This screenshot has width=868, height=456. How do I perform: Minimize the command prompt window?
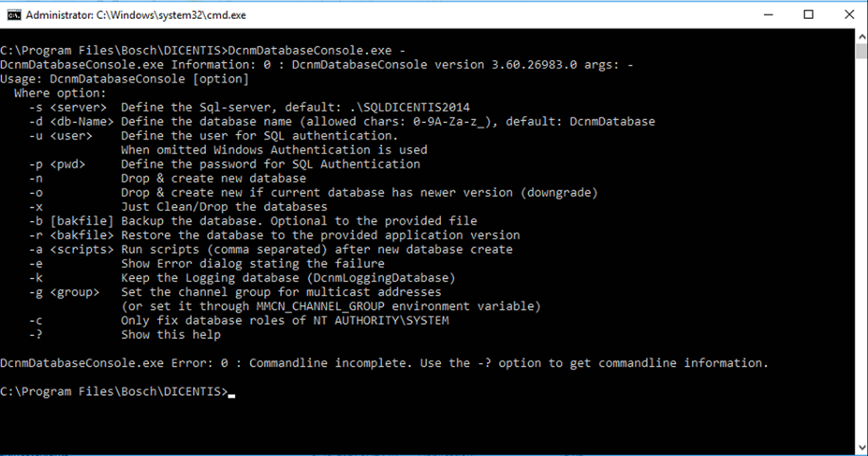click(769, 15)
